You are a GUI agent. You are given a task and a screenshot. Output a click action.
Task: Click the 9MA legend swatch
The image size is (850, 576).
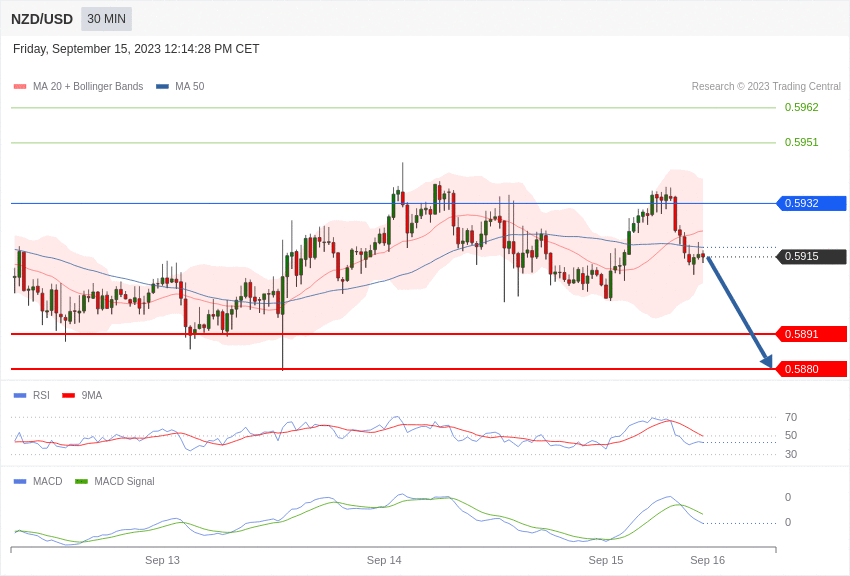coord(69,396)
